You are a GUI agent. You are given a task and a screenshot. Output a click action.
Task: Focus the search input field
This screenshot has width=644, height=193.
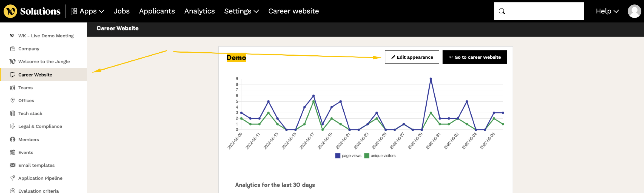tap(544, 11)
